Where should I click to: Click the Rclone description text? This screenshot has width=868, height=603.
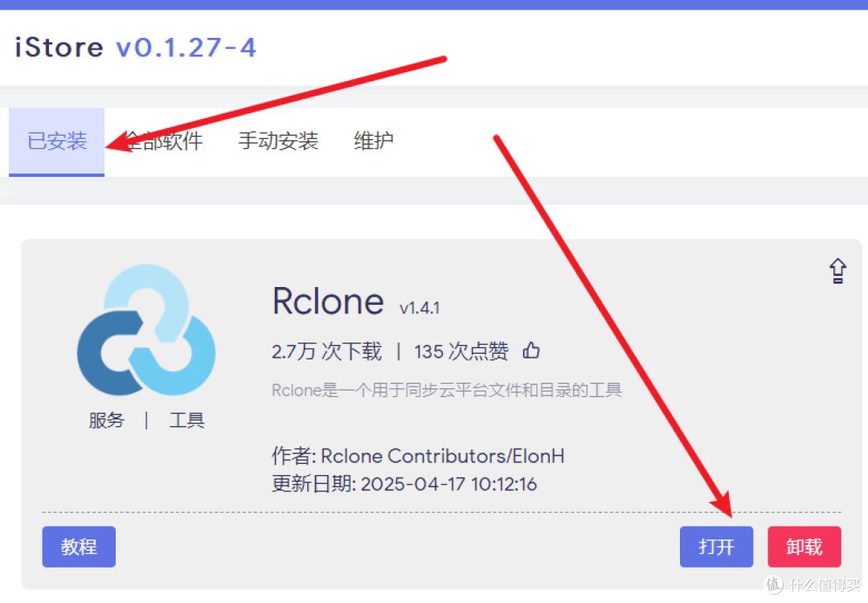pyautogui.click(x=447, y=390)
